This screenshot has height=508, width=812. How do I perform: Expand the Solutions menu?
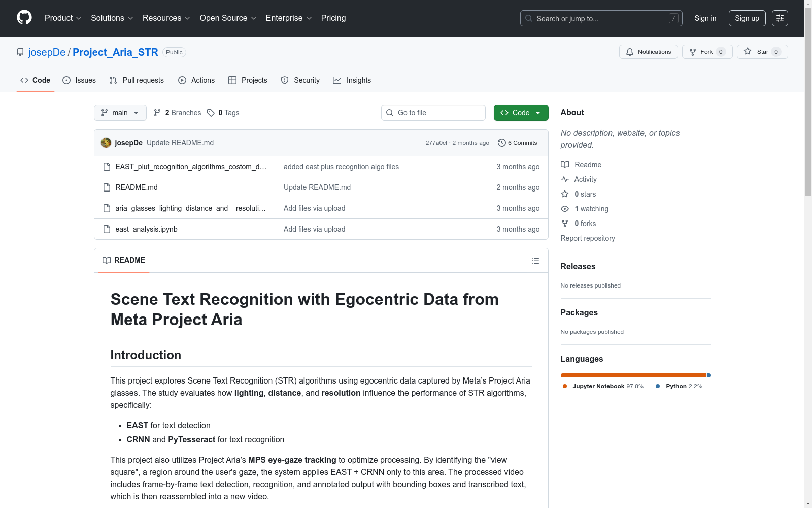tap(112, 18)
